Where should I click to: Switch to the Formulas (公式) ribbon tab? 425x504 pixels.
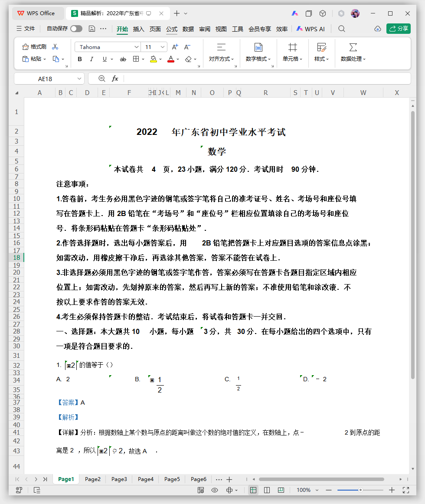tap(172, 29)
